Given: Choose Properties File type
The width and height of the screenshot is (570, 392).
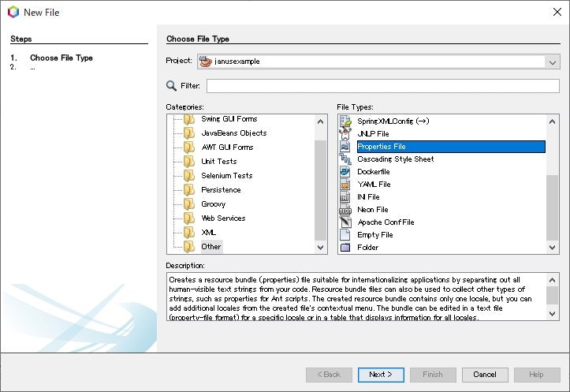Looking at the screenshot, I should click(x=451, y=147).
